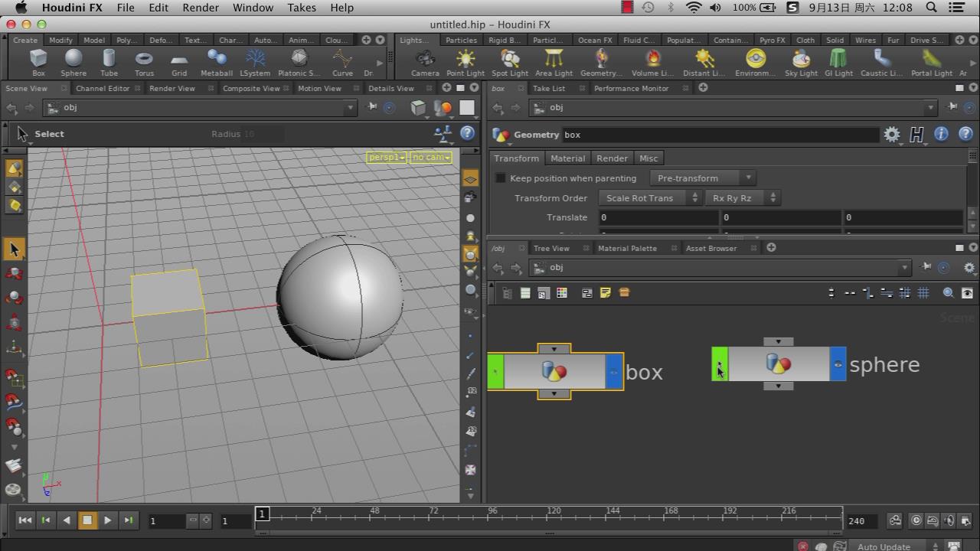Image resolution: width=980 pixels, height=551 pixels.
Task: Toggle pin on scene view pane
Action: click(x=371, y=107)
